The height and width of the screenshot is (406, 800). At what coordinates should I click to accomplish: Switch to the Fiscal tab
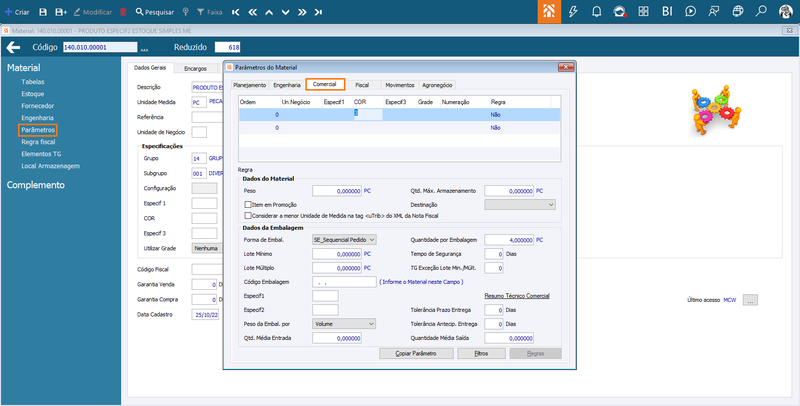click(361, 86)
